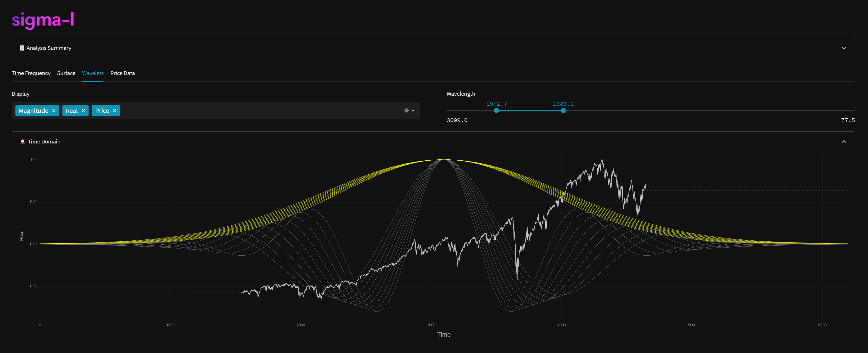868x353 pixels.
Task: Click the Analysis Summary header text
Action: point(49,48)
